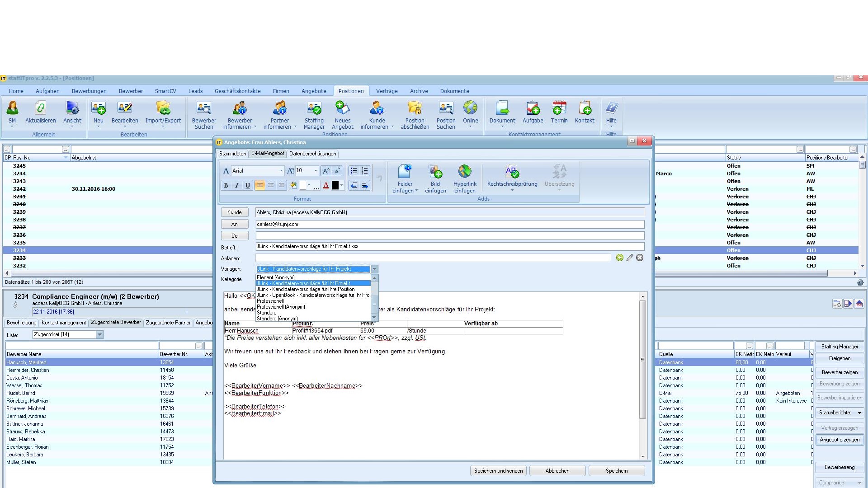Open Staffing Manager ribbon icon

point(314,115)
